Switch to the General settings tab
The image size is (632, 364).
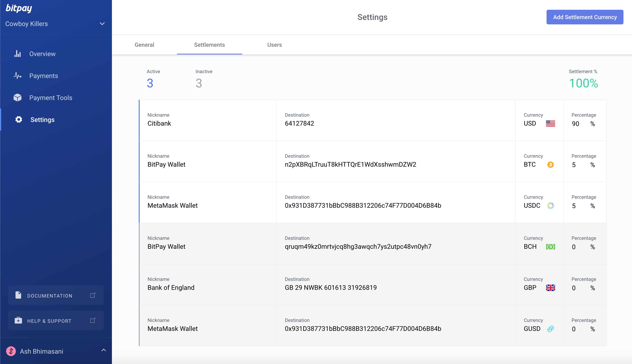click(x=144, y=45)
